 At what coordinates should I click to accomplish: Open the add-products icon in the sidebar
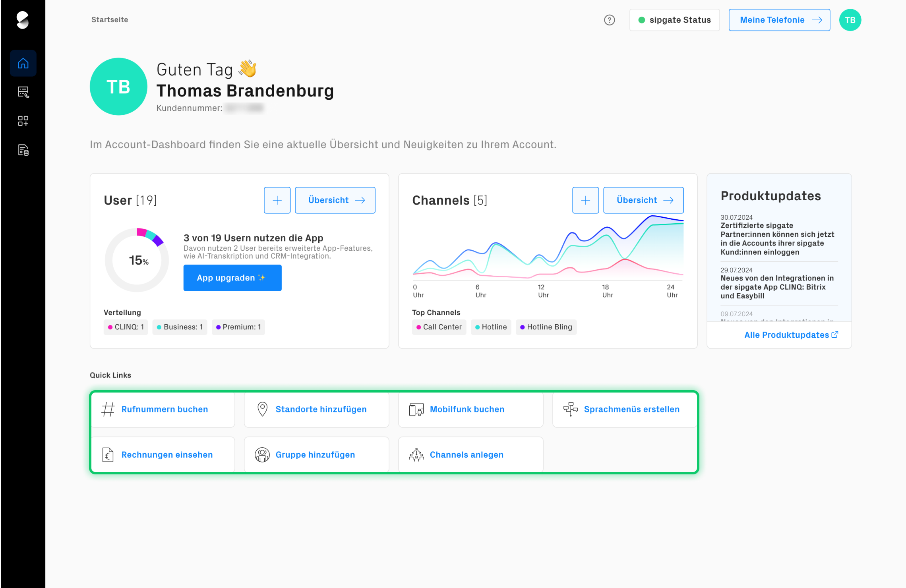(23, 121)
